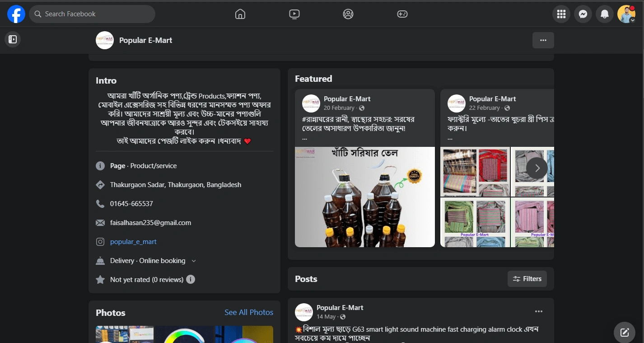The width and height of the screenshot is (644, 343).
Task: Open Messenger chats
Action: [583, 14]
